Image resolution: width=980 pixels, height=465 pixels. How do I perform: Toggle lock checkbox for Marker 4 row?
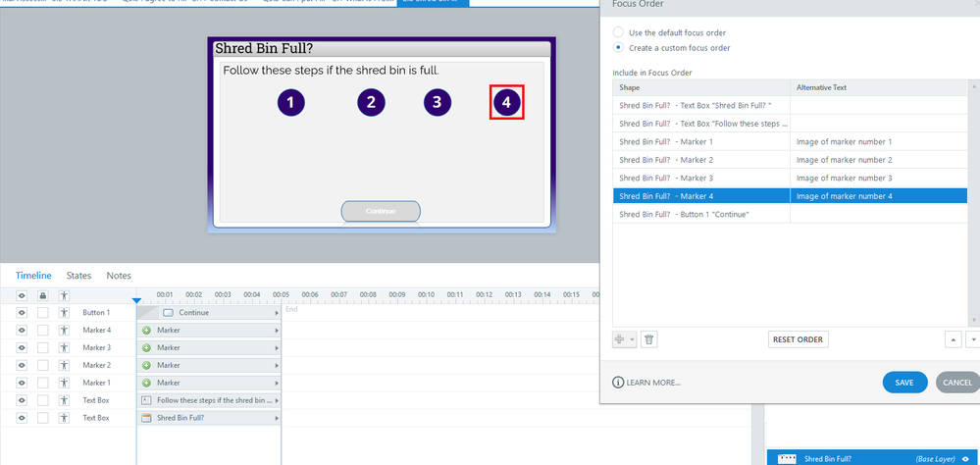42,330
